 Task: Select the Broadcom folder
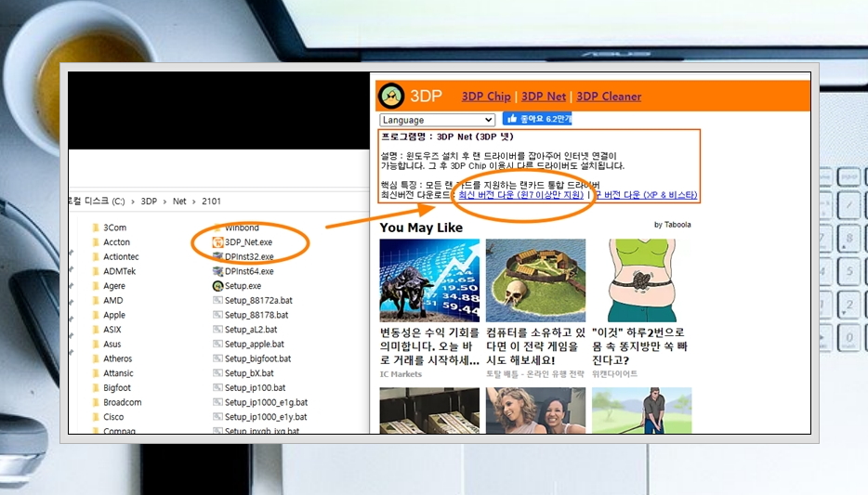point(117,402)
